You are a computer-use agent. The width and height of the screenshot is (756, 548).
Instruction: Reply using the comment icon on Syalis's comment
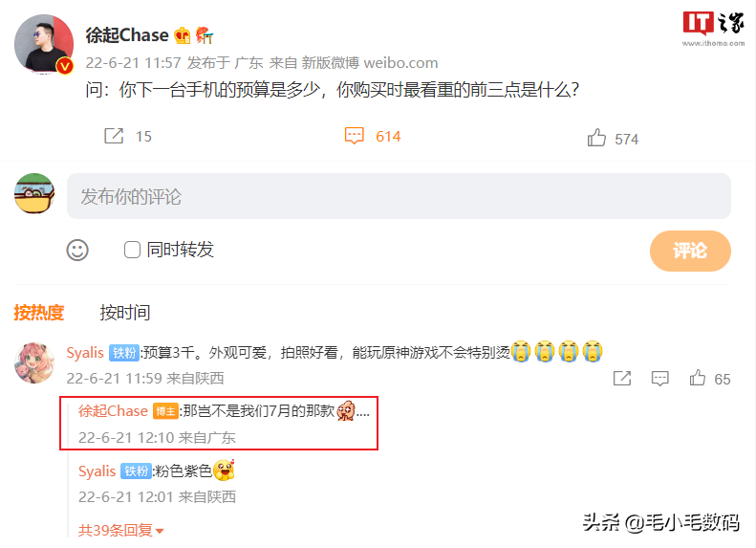click(660, 378)
